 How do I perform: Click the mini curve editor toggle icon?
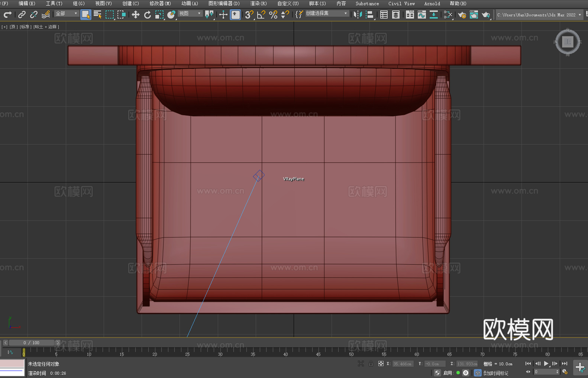10,352
